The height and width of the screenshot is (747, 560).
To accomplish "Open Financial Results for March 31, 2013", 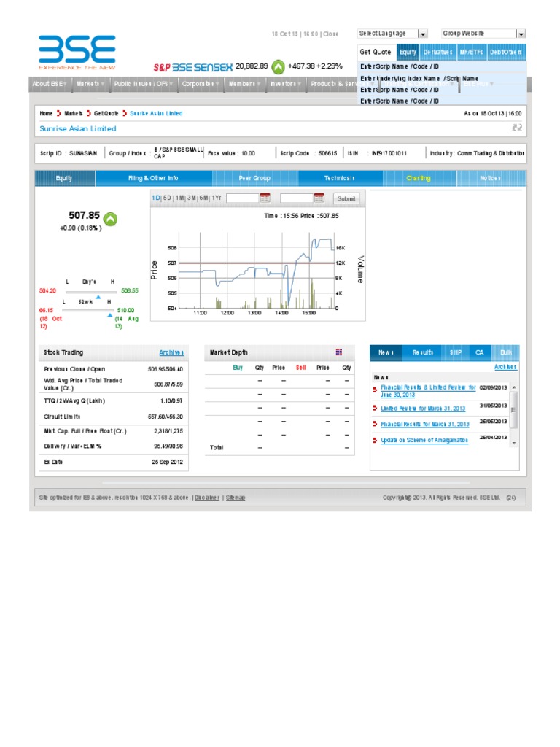I will pyautogui.click(x=425, y=424).
